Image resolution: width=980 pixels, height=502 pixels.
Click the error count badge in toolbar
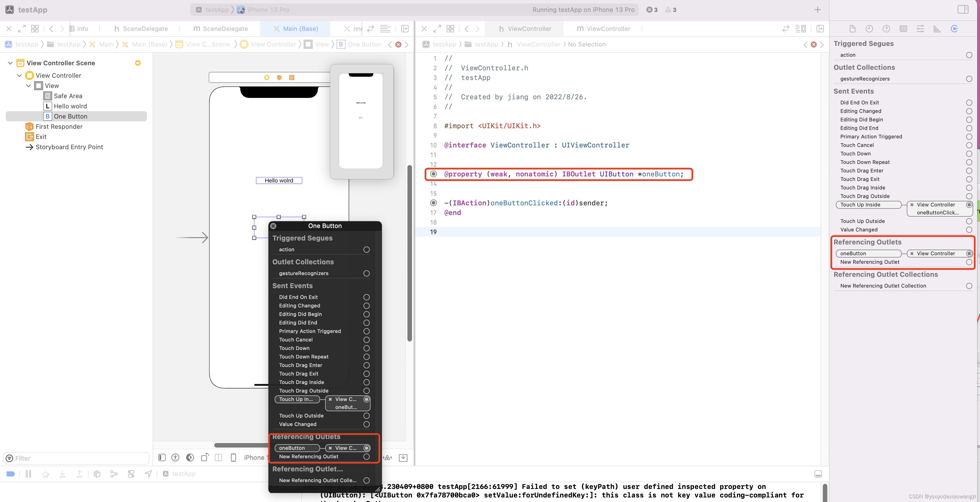(652, 10)
